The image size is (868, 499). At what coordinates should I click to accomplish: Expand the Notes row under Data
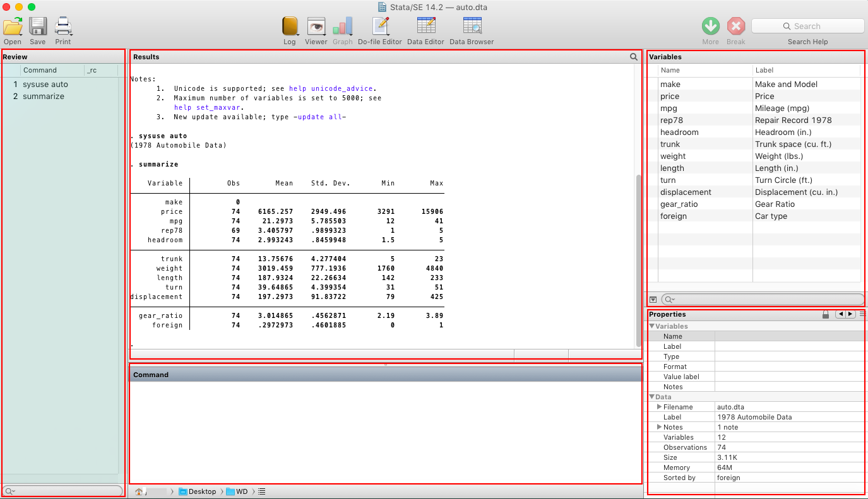pos(660,427)
